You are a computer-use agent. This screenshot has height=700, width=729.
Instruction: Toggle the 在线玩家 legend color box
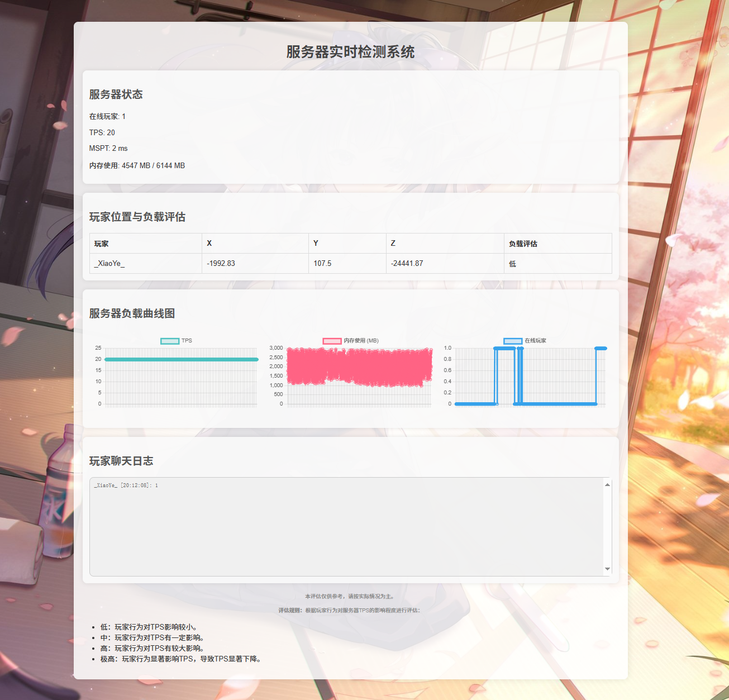click(x=513, y=341)
